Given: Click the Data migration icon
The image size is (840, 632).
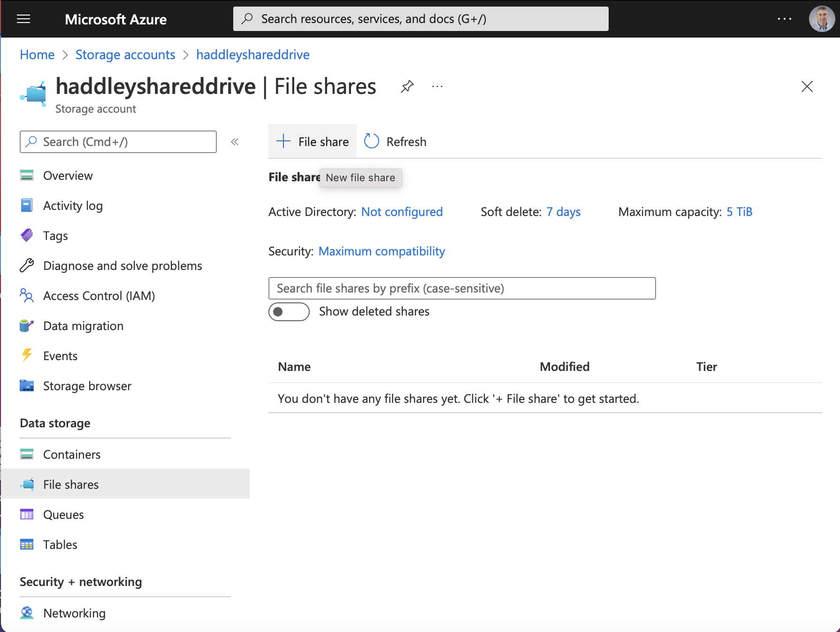Looking at the screenshot, I should [27, 325].
